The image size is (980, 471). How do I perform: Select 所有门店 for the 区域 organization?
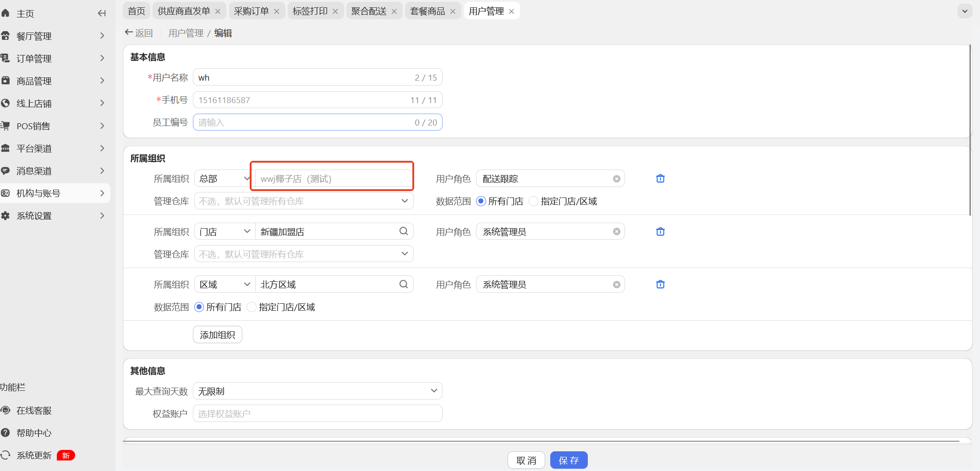point(199,307)
